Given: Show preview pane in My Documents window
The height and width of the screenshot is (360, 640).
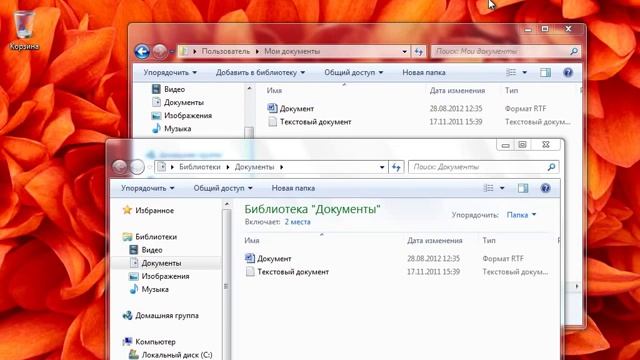Looking at the screenshot, I should (545, 73).
